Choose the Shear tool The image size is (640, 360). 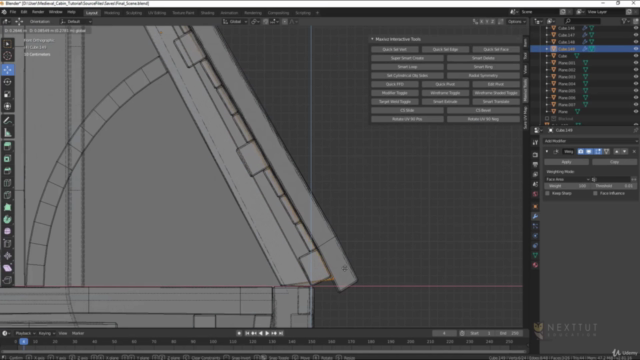click(7, 268)
